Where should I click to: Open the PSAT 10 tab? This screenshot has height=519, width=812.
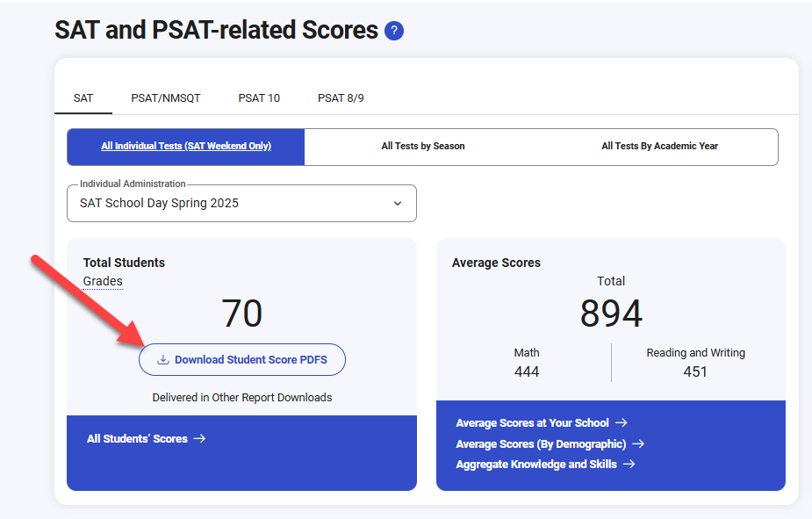coord(259,98)
